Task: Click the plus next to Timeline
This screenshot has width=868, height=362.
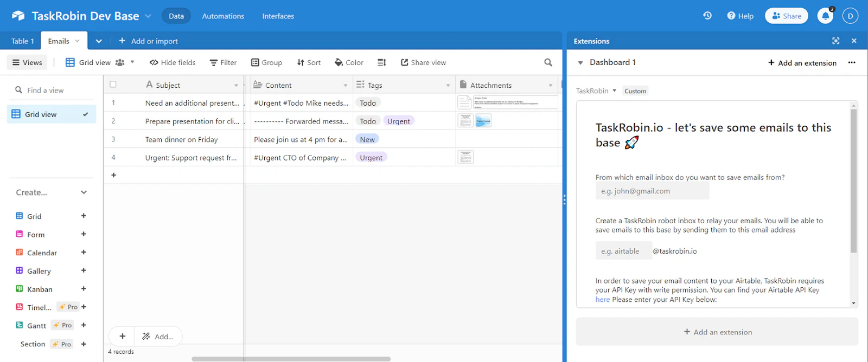Action: coord(84,307)
